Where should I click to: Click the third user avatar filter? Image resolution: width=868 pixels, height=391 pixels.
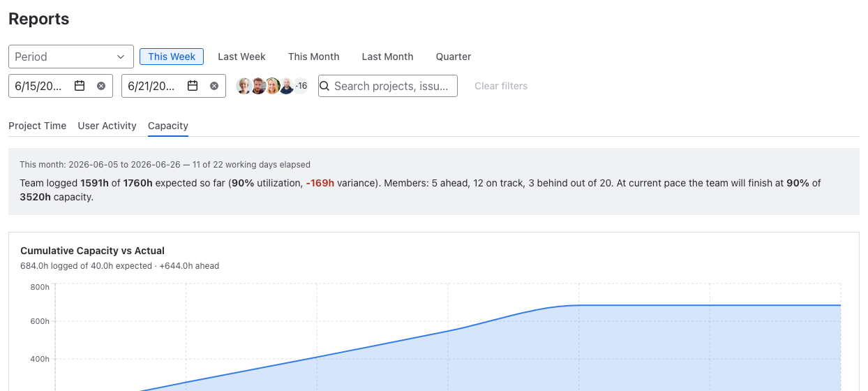[272, 86]
